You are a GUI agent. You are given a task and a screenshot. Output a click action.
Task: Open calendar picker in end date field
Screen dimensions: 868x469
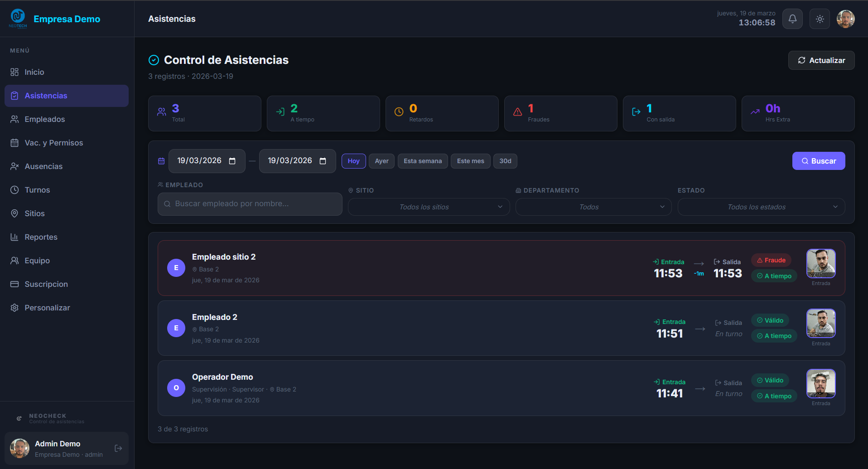point(323,161)
